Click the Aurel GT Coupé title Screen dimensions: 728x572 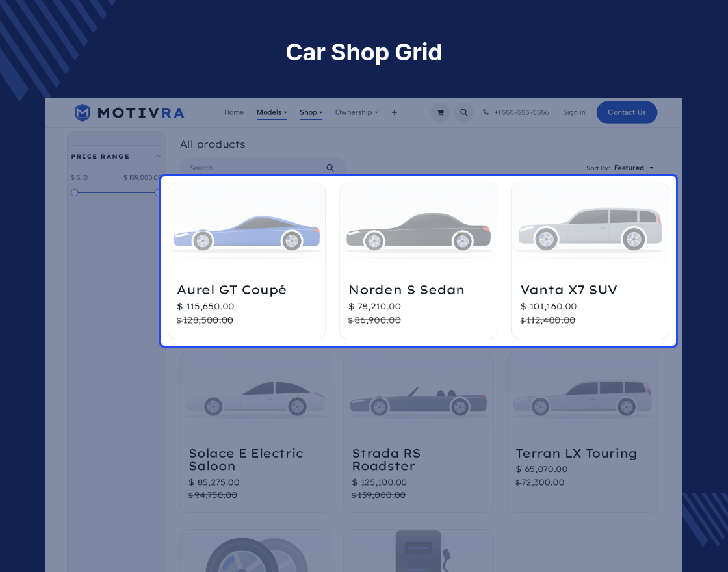[231, 290]
